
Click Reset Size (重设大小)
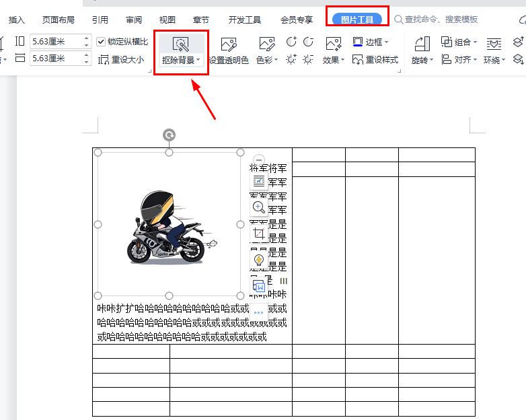121,60
